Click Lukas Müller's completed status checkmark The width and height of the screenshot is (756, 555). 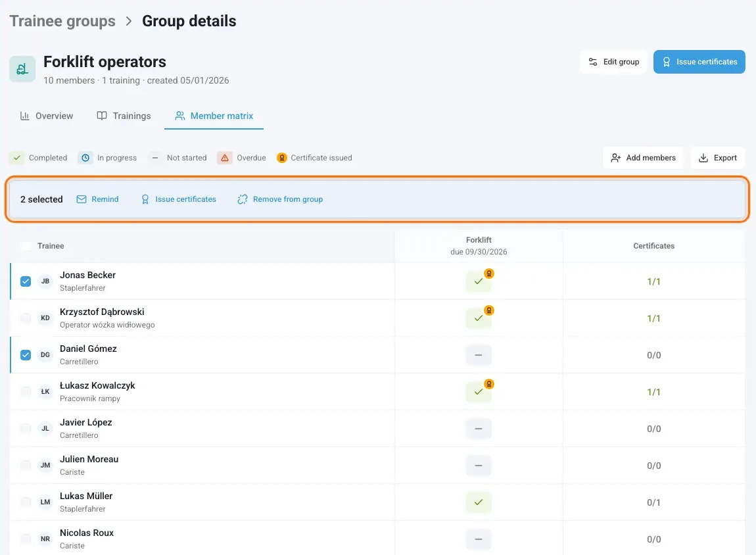coord(479,502)
